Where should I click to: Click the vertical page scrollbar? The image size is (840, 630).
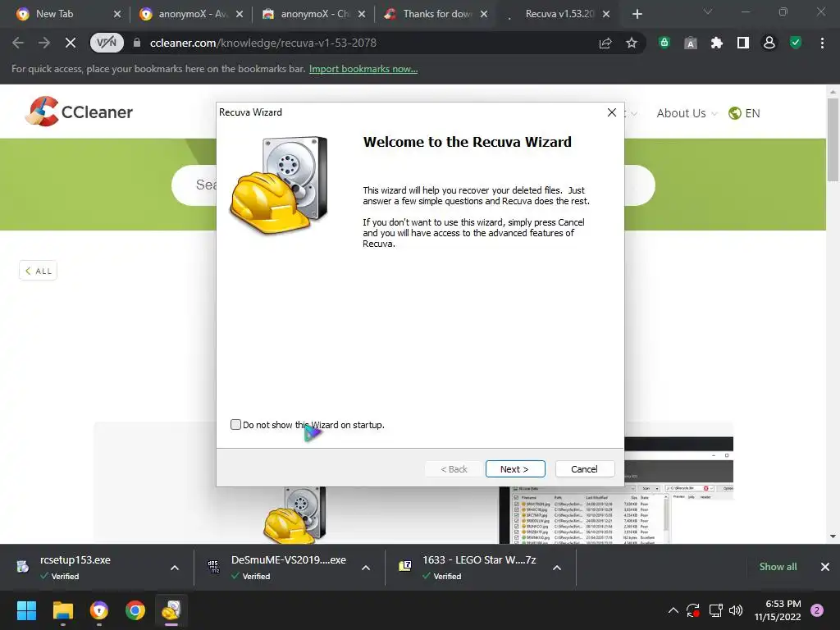pos(833,140)
